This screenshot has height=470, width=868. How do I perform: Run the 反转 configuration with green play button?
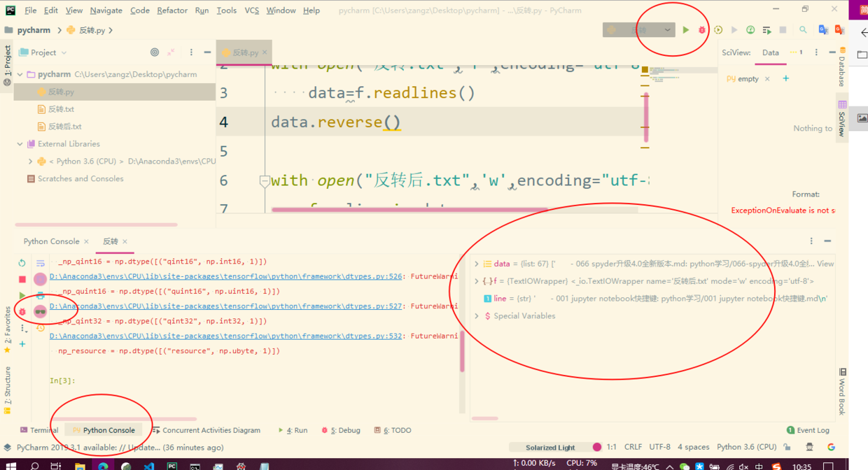[x=686, y=30]
